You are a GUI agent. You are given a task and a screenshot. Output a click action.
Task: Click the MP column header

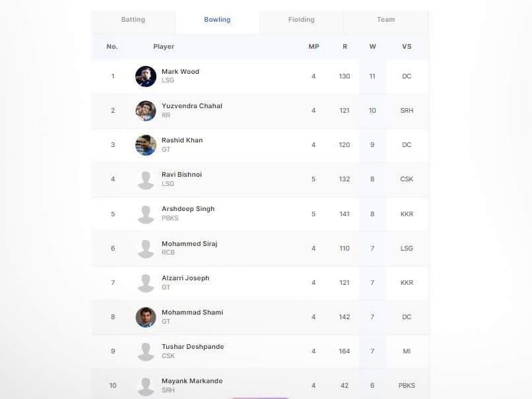coord(314,47)
